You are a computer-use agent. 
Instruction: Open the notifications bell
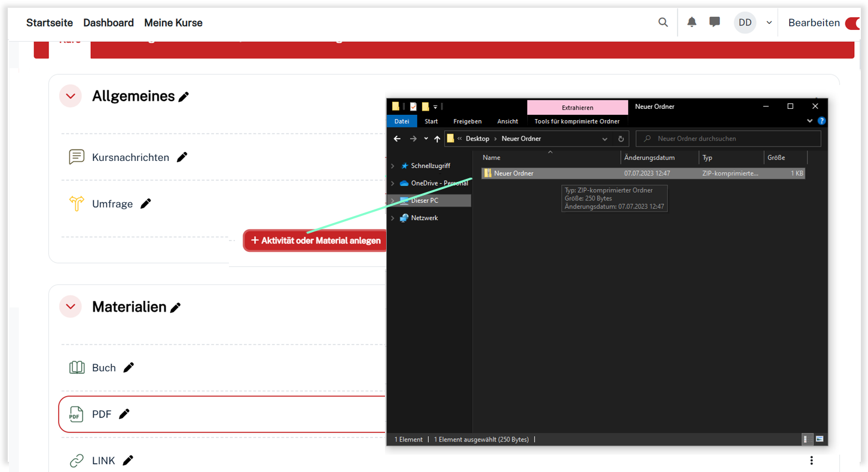coord(692,23)
